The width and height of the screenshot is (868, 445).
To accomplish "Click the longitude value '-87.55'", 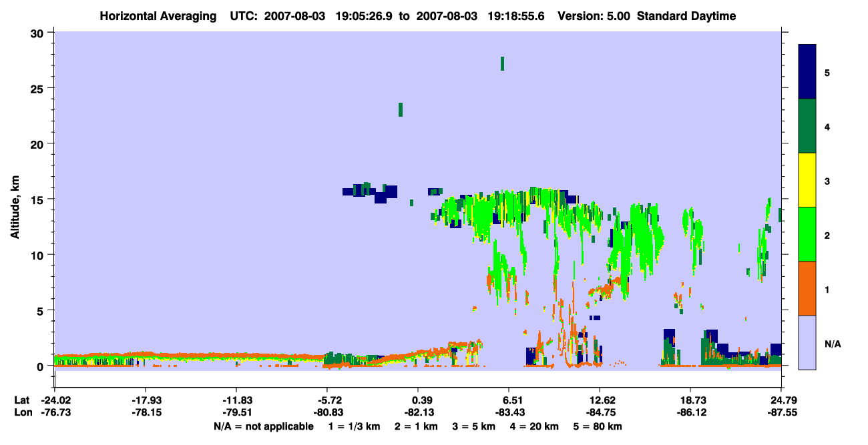I will tap(781, 412).
